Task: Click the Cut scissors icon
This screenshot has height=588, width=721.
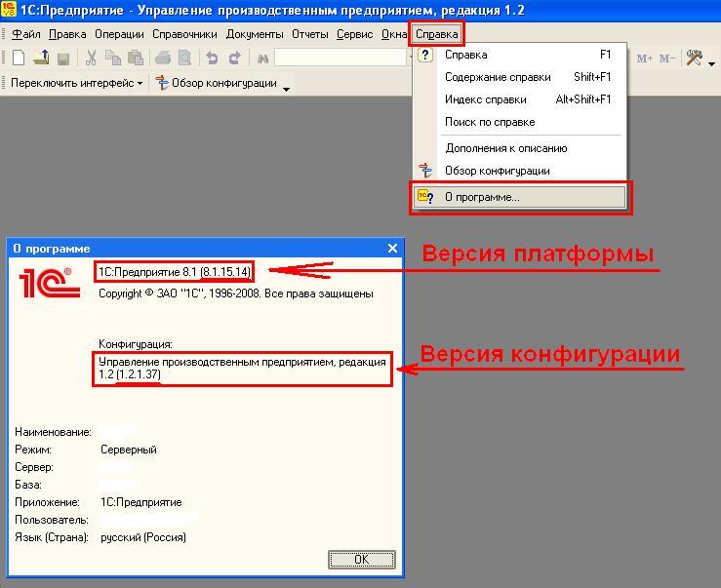Action: click(91, 58)
